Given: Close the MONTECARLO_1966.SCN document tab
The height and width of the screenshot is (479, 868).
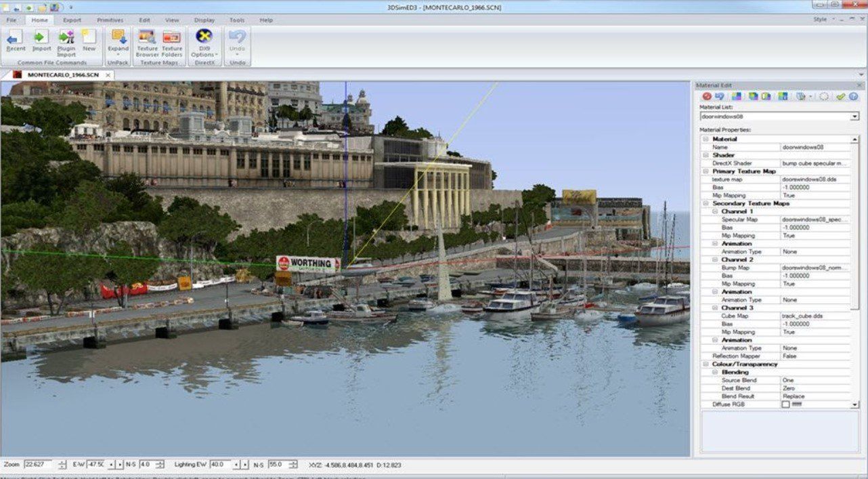Looking at the screenshot, I should (x=108, y=75).
